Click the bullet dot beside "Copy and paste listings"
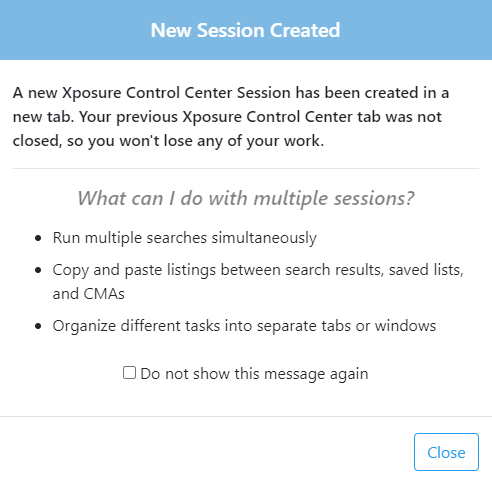The image size is (492, 485). point(38,270)
